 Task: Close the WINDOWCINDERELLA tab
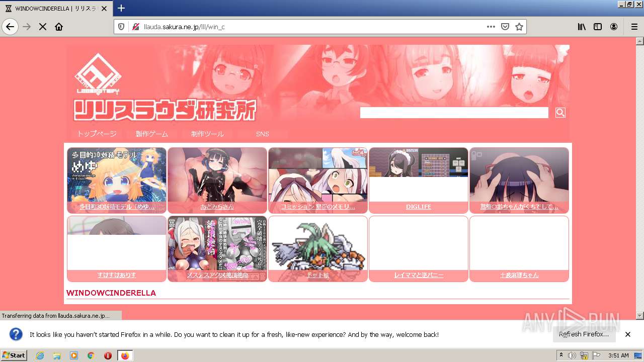pos(104,9)
